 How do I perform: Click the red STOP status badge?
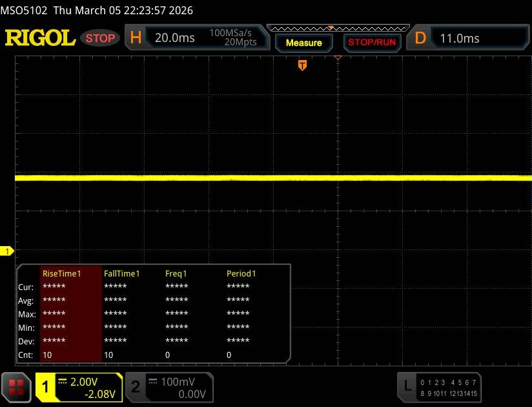[101, 38]
